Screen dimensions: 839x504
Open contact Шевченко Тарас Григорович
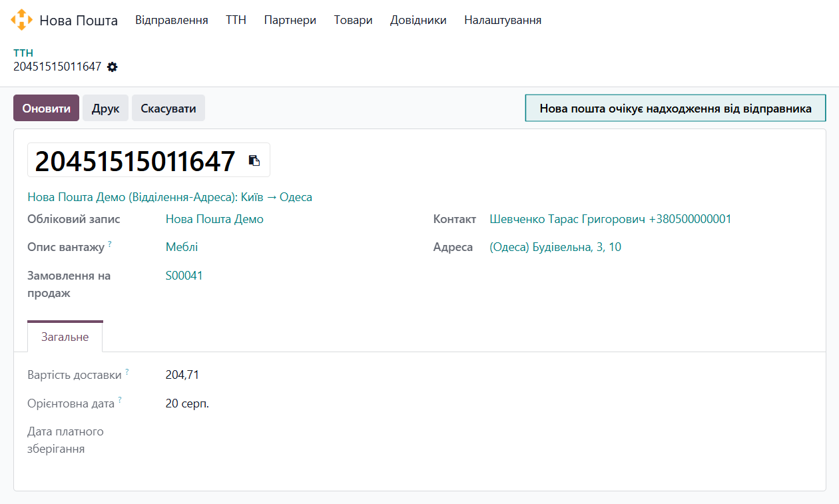tap(611, 219)
